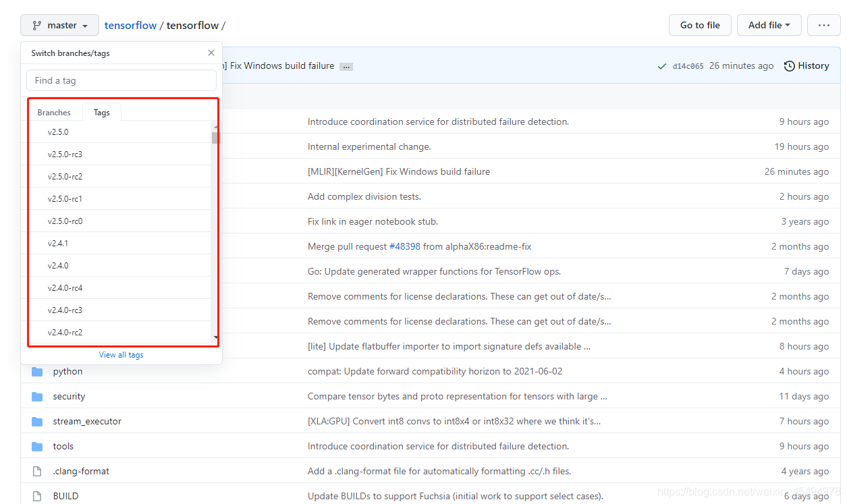Viewport: 847px width, 504px height.
Task: Open the BUILD file
Action: pos(66,496)
